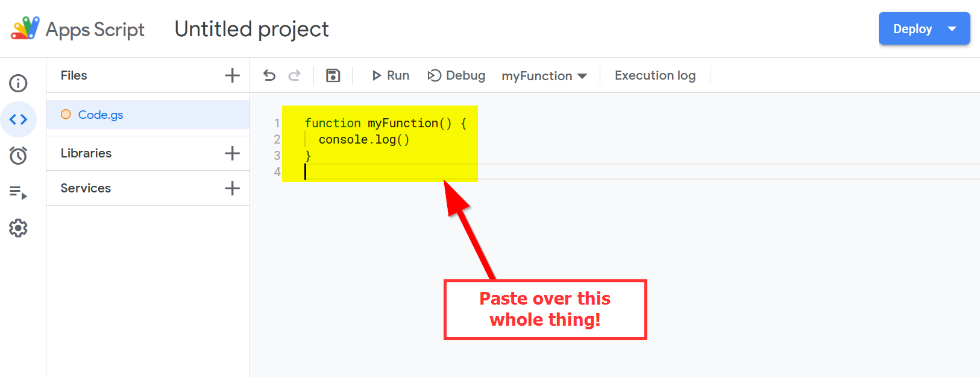The image size is (980, 377).
Task: Start Debug on the selected function
Action: (456, 75)
